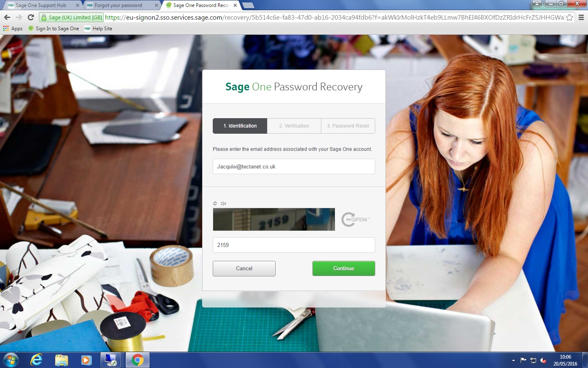
Task: Get a new captcha challenge
Action: point(215,203)
